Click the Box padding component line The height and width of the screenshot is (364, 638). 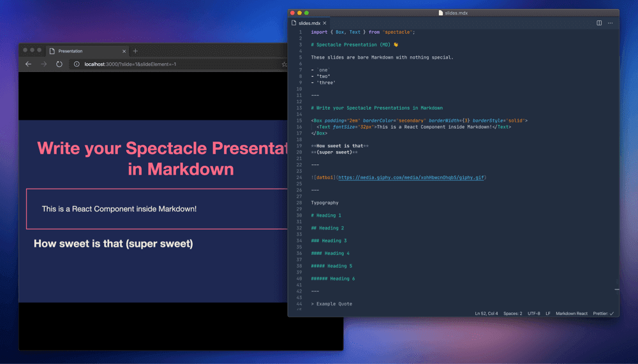coord(419,120)
